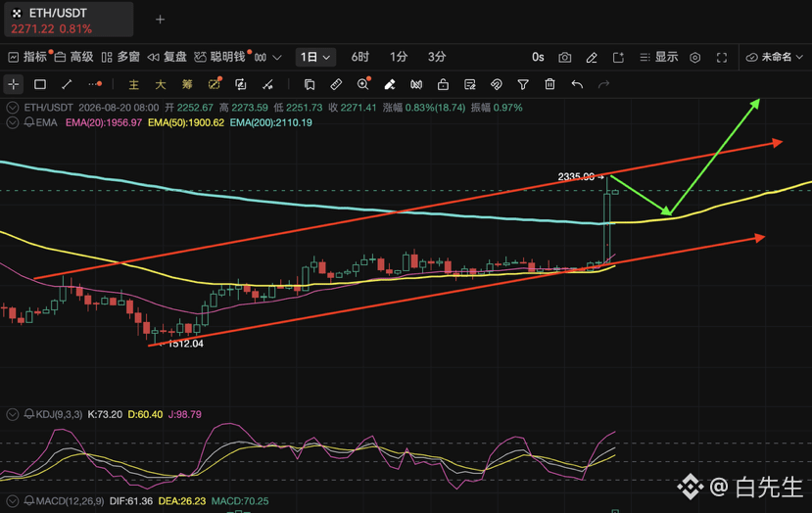This screenshot has height=513, width=812.
Task: Toggle the EMA alert bell icon
Action: (29, 122)
